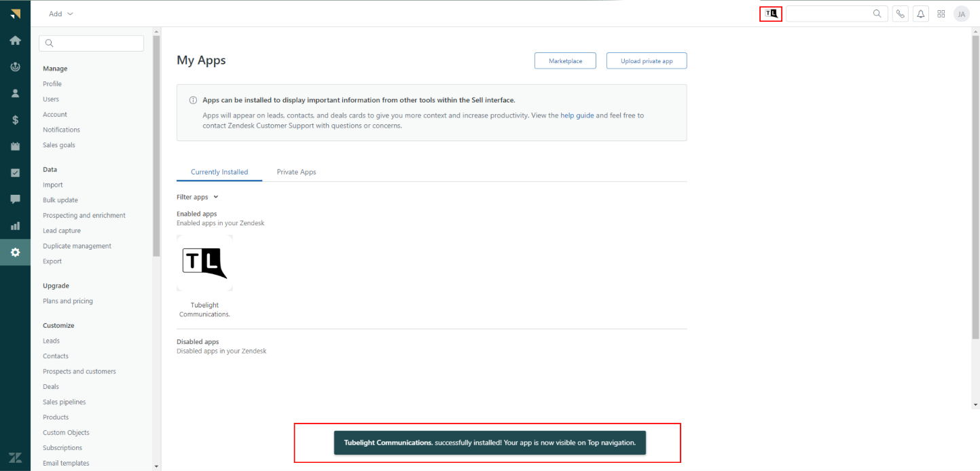This screenshot has height=471, width=980.
Task: Click the settings sidebar search field
Action: [92, 43]
